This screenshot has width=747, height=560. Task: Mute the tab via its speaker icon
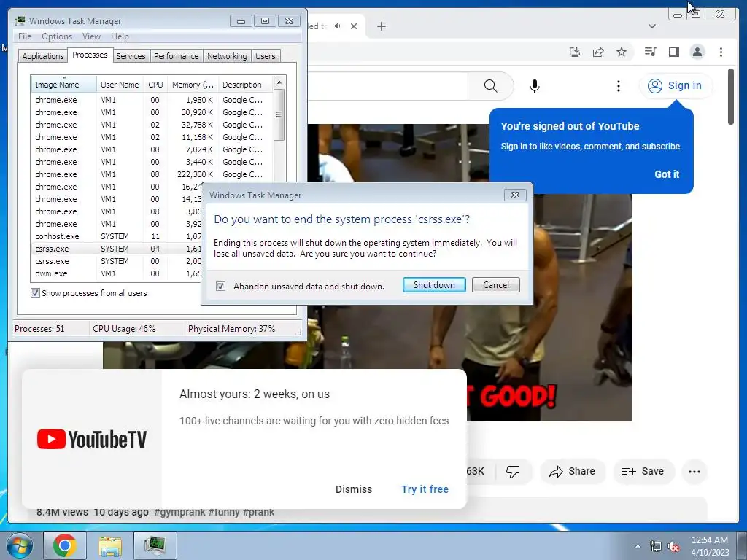click(x=338, y=26)
